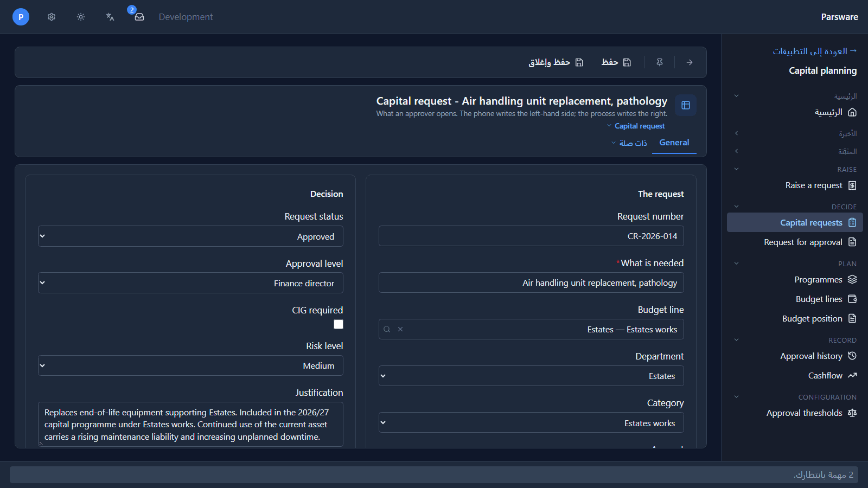868x488 pixels.
Task: Click the magnifier icon in Budget line field
Action: pos(387,329)
